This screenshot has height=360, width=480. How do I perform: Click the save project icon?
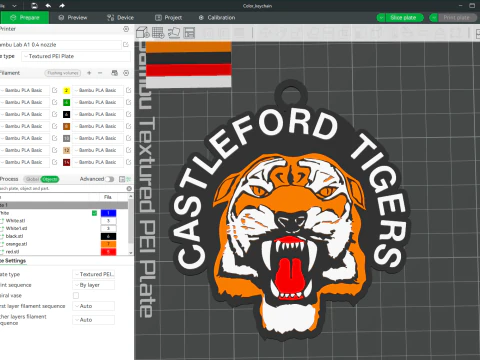[34, 6]
